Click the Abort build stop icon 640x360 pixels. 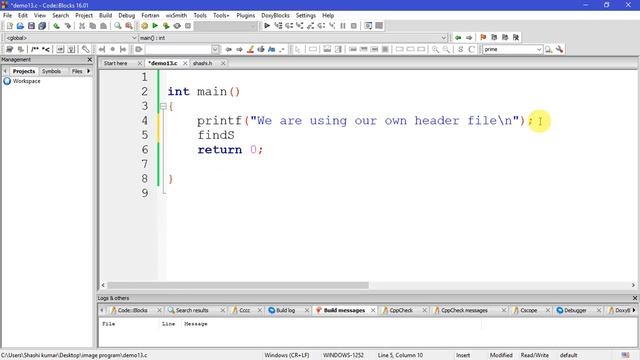(x=188, y=26)
